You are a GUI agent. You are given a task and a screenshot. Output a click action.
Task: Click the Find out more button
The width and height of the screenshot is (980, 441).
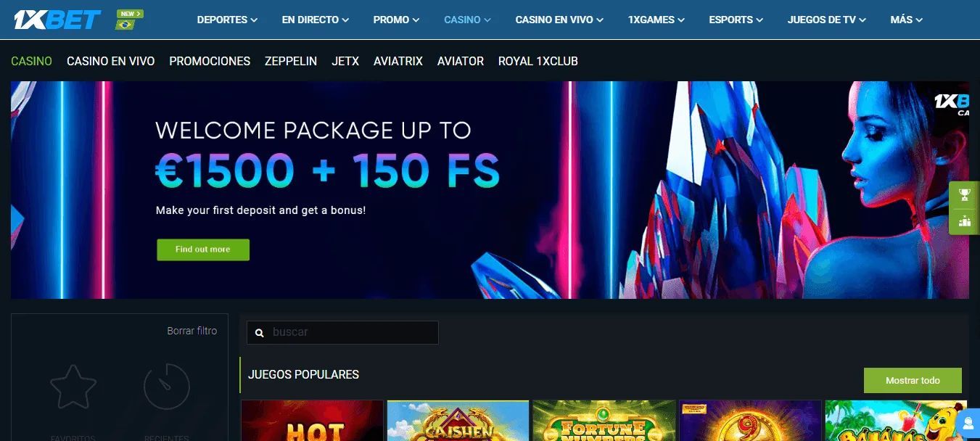[203, 250]
